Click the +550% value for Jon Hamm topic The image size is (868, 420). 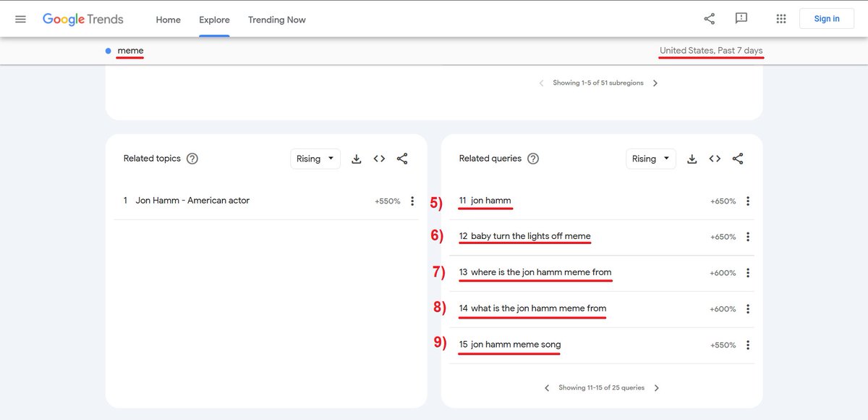387,201
